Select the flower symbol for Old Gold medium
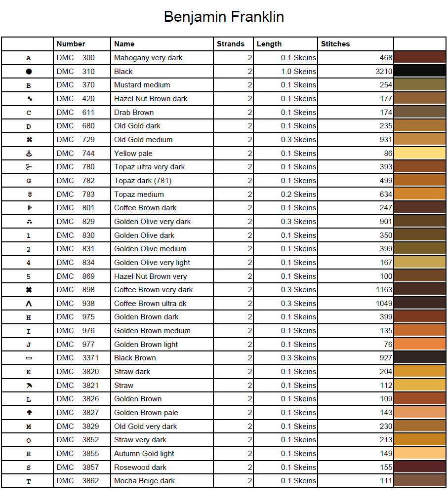The image size is (448, 502). point(29,140)
